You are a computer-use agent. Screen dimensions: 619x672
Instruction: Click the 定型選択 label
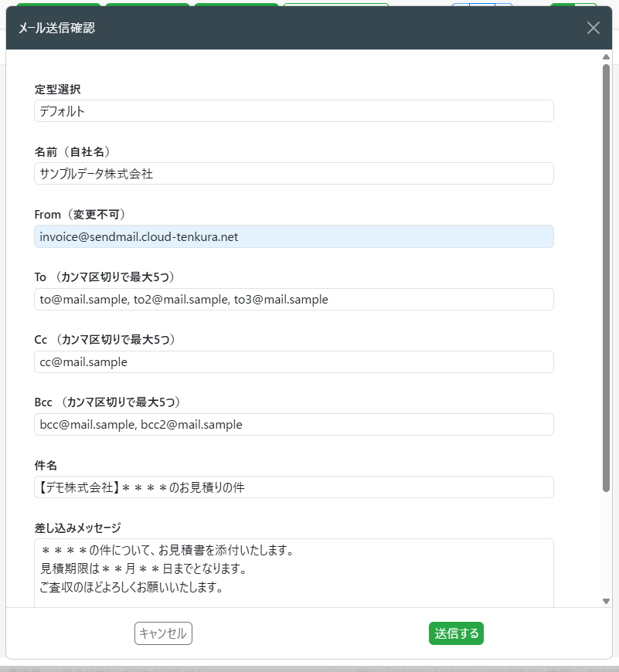57,90
